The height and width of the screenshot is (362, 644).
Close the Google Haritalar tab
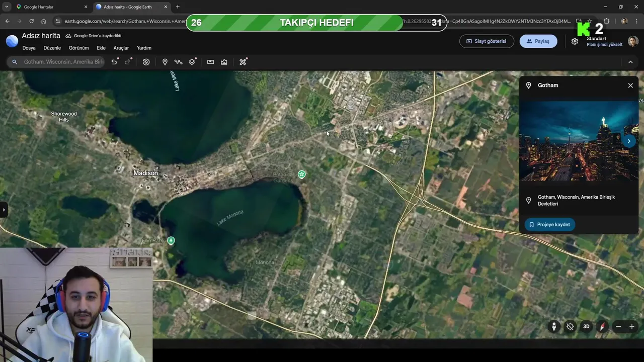[86, 7]
